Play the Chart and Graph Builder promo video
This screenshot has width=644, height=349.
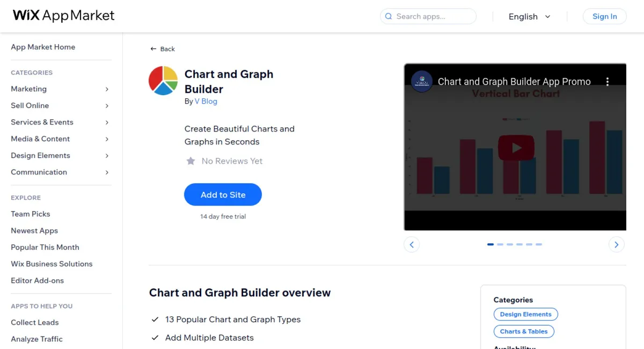click(x=516, y=147)
